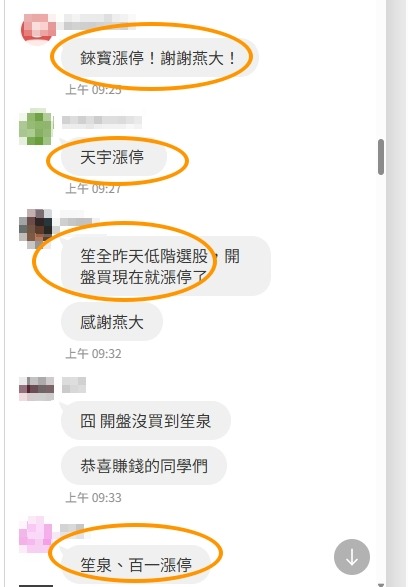Click the timestamp 上午 09:33
The height and width of the screenshot is (587, 408).
[x=94, y=498]
